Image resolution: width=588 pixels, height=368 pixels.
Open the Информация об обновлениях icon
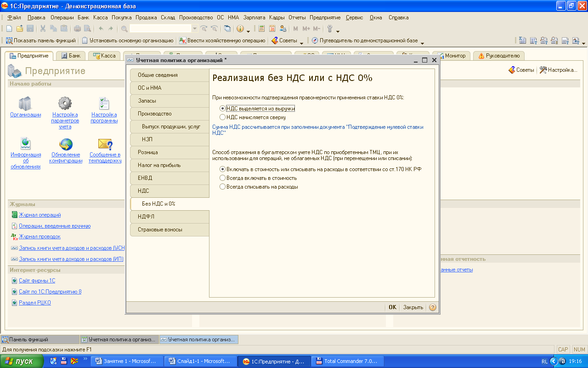26,144
